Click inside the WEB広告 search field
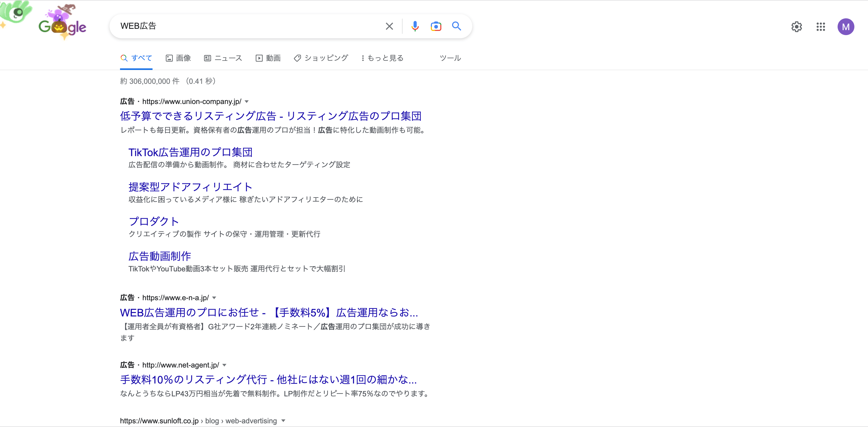The image size is (868, 427). pyautogui.click(x=249, y=26)
